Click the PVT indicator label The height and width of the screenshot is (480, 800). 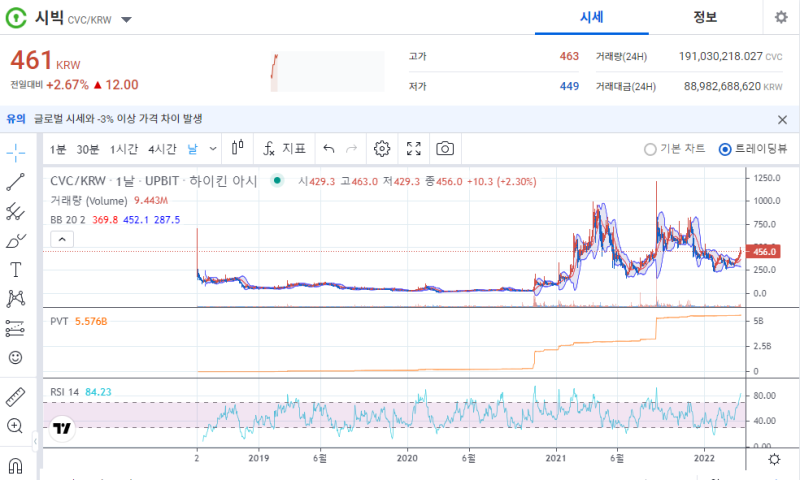59,321
